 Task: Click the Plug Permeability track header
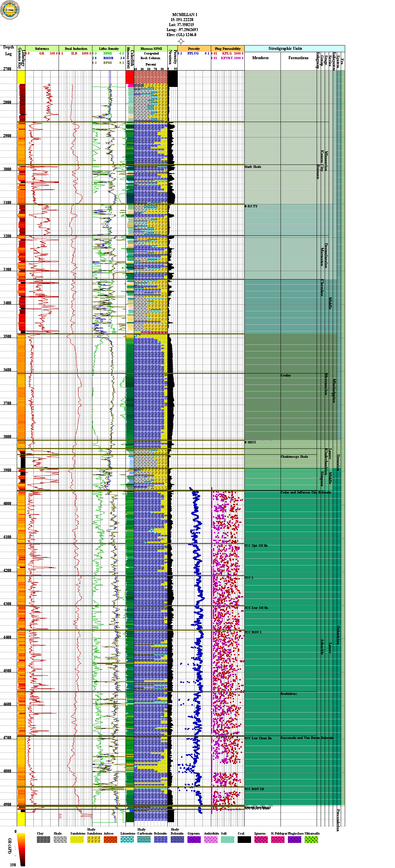pyautogui.click(x=228, y=48)
